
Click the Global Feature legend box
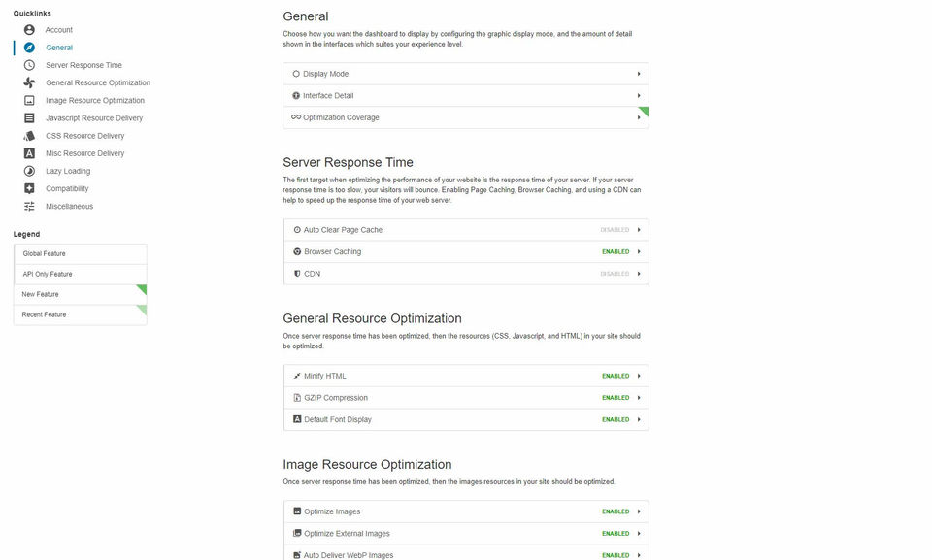point(81,253)
